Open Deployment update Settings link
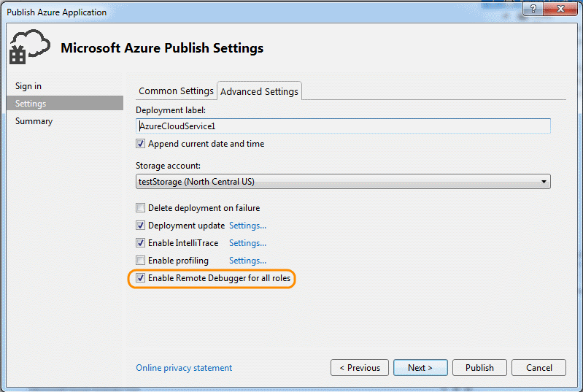Image resolution: width=583 pixels, height=392 pixels. pyautogui.click(x=247, y=226)
